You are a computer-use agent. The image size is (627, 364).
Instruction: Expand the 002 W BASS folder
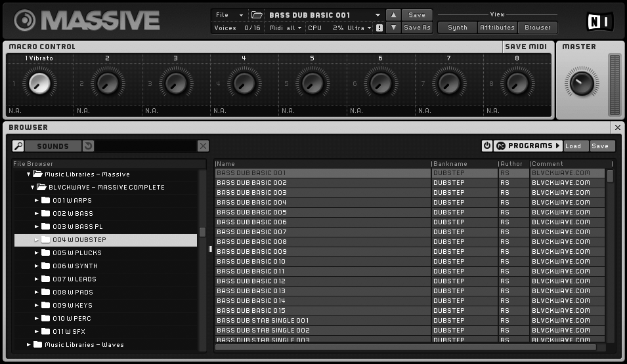[x=37, y=214]
